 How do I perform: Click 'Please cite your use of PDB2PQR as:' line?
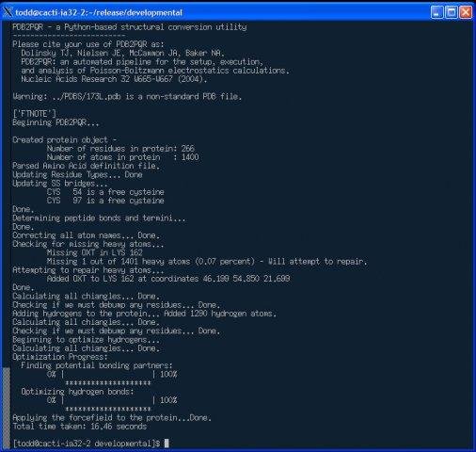tap(88, 44)
